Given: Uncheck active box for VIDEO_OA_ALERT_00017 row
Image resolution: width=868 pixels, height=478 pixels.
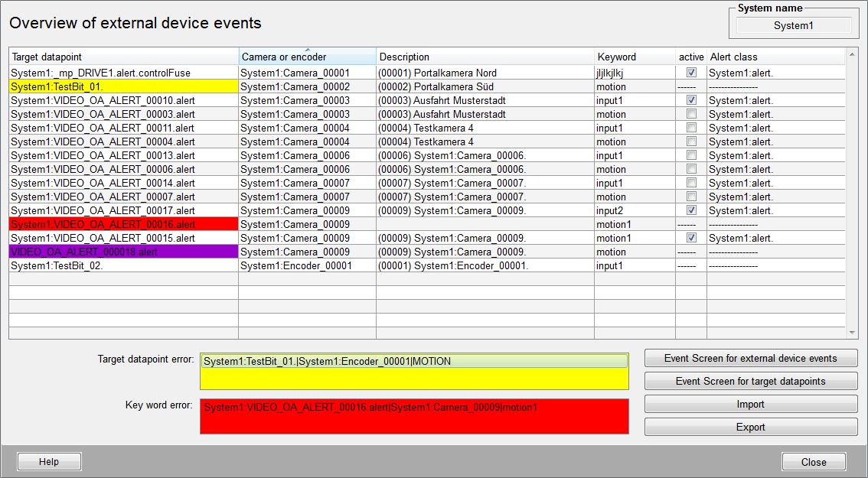Looking at the screenshot, I should (691, 210).
